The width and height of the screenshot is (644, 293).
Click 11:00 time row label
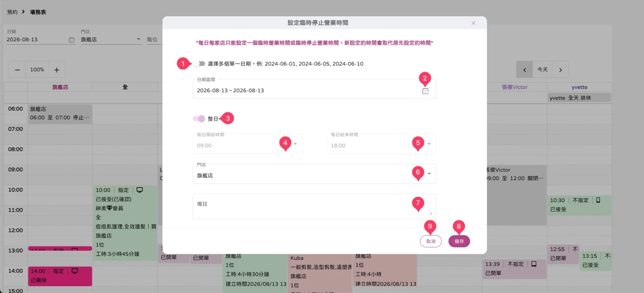point(16,210)
